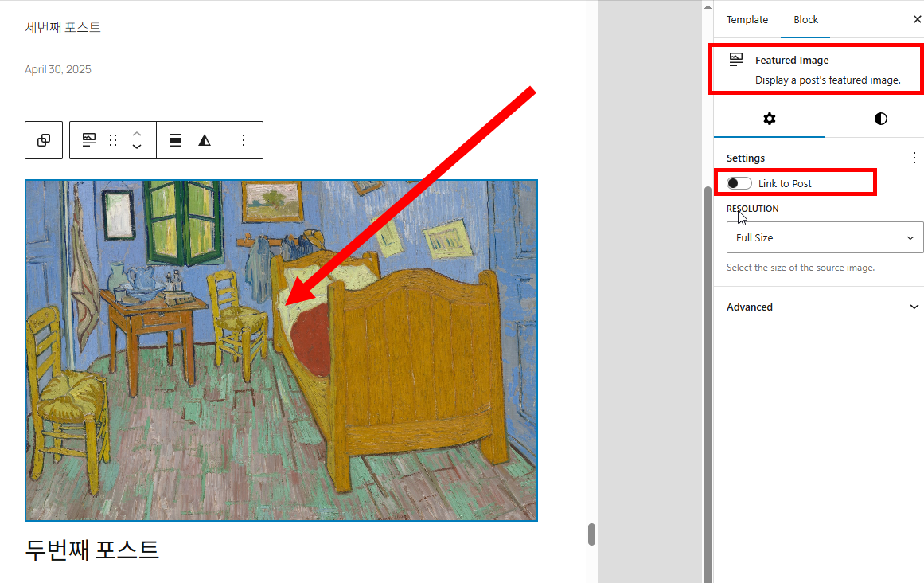
Task: Move block up with the up chevron
Action: pyautogui.click(x=137, y=133)
